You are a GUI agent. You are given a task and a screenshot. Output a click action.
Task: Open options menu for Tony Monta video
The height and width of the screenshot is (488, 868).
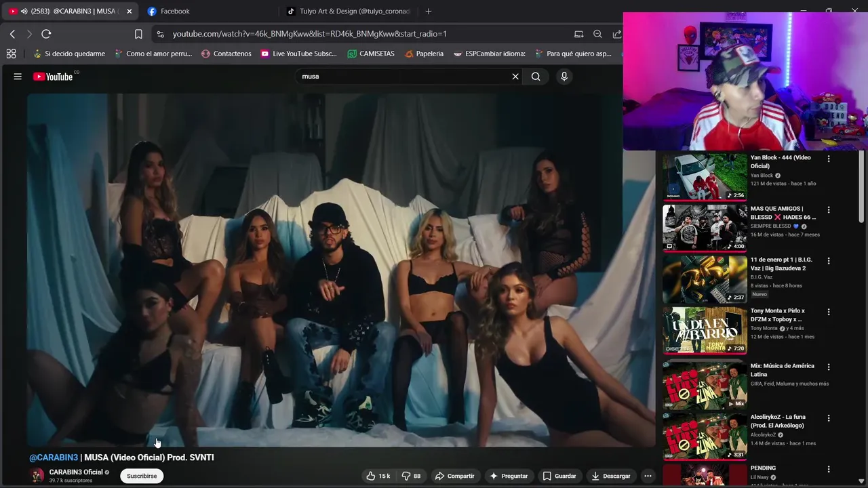828,312
